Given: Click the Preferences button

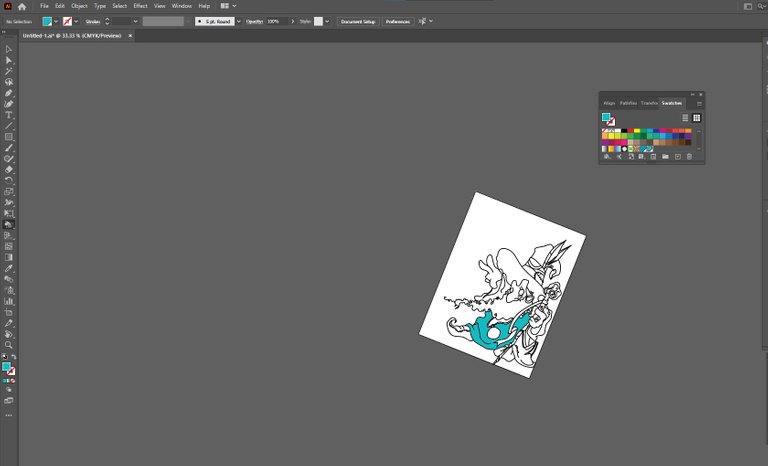Looking at the screenshot, I should [x=398, y=22].
